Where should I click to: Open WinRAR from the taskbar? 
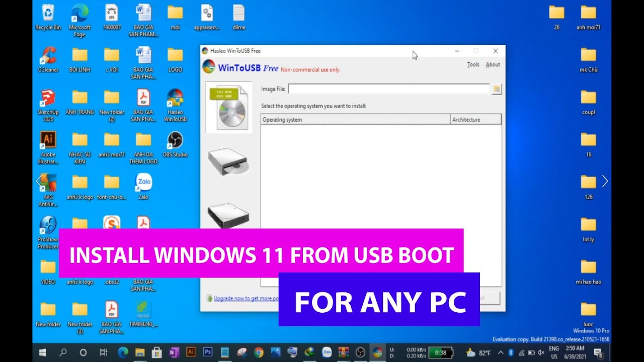(x=344, y=352)
